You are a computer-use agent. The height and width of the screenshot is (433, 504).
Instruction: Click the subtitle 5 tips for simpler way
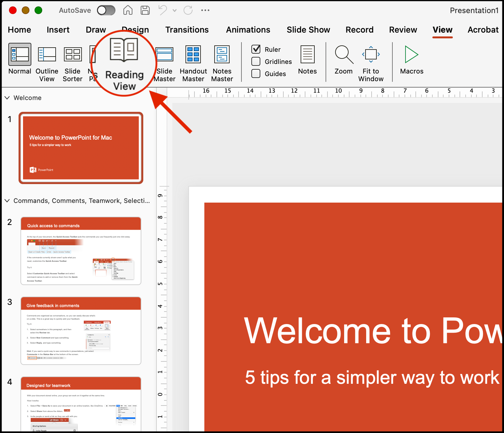(x=372, y=378)
